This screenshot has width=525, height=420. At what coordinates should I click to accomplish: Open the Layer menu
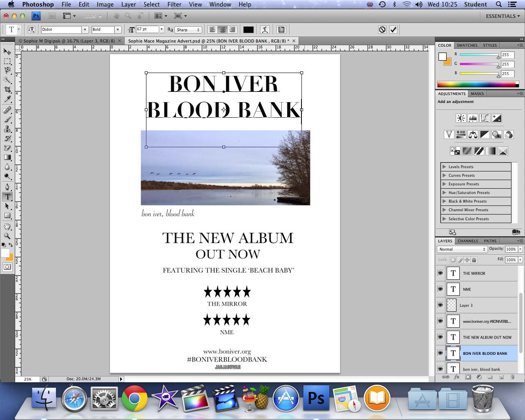(x=128, y=5)
